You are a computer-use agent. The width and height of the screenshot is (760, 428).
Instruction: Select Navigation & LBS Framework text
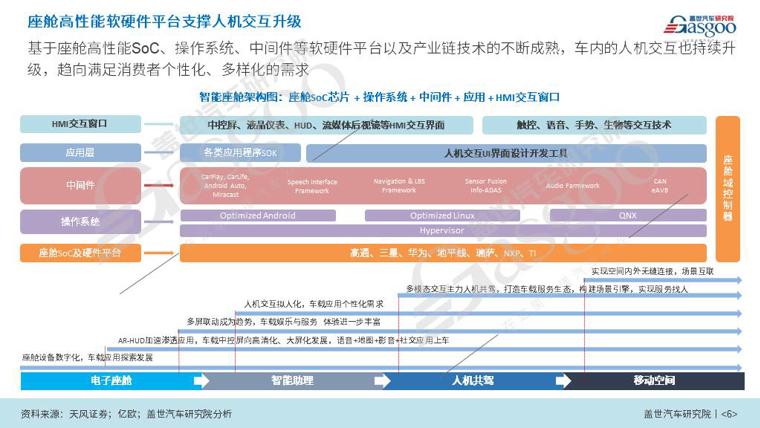click(x=399, y=186)
